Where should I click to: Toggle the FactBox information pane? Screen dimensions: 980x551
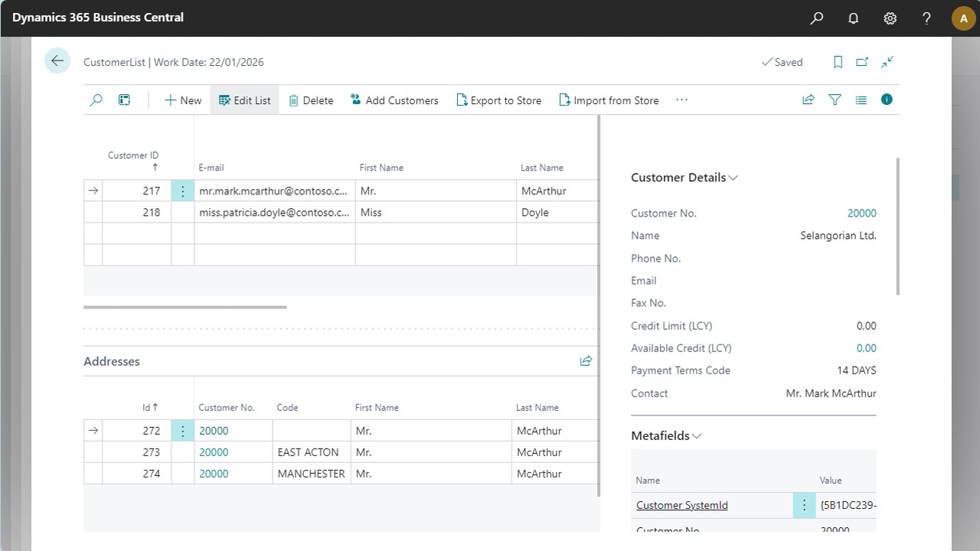[x=887, y=99]
